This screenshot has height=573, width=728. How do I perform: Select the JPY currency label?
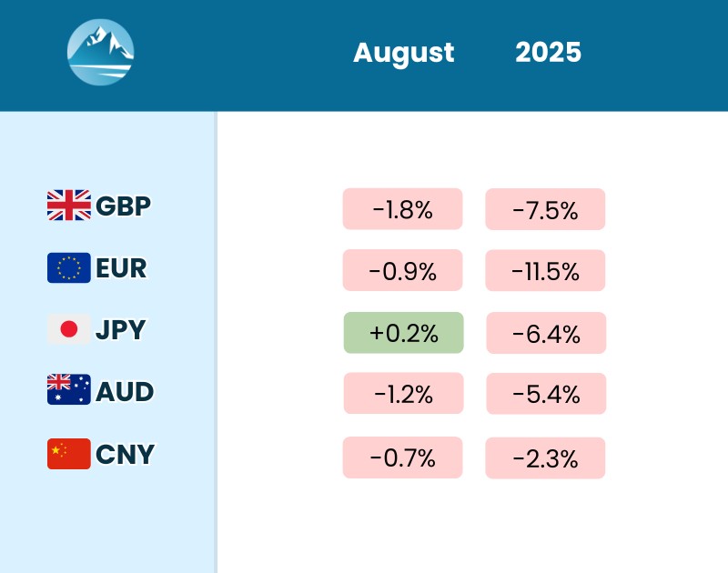[x=120, y=330]
